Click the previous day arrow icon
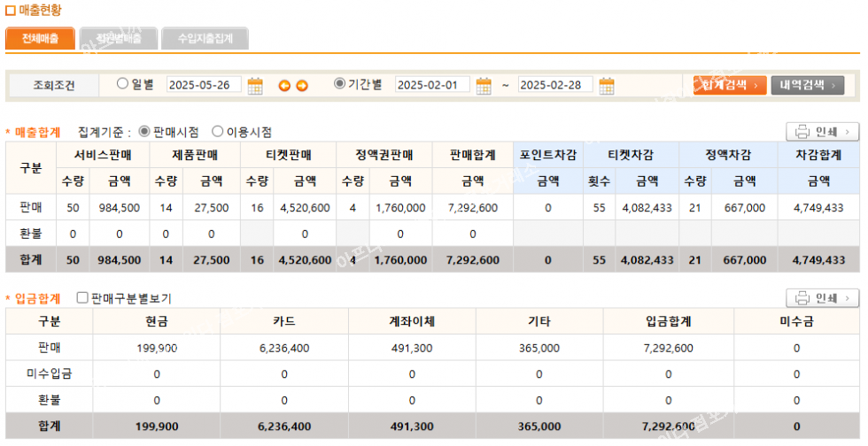Screen dimensions: 868x446 click(284, 86)
